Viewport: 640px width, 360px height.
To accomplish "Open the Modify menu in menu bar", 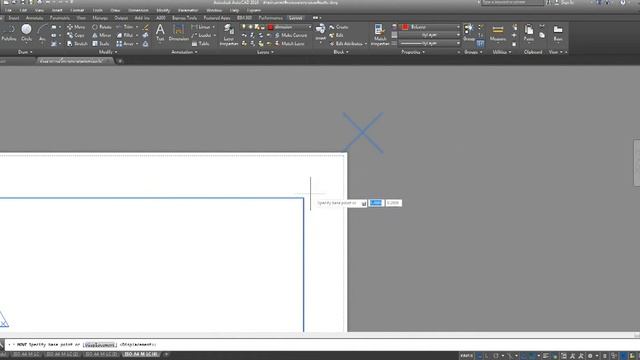I will (x=163, y=10).
